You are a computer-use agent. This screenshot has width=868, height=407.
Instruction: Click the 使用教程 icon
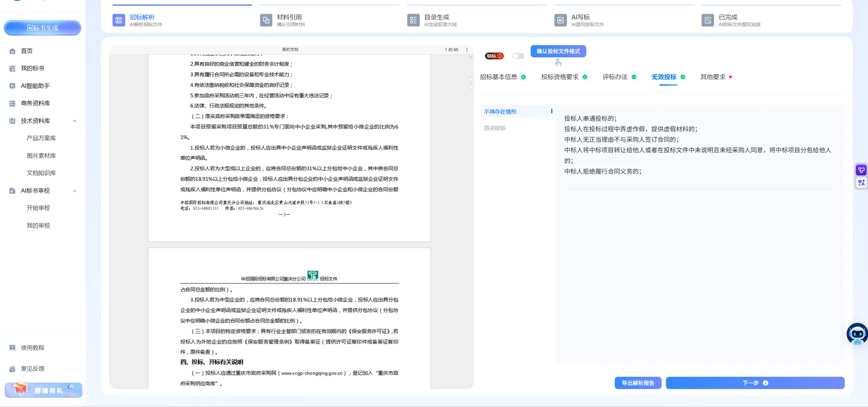12,348
